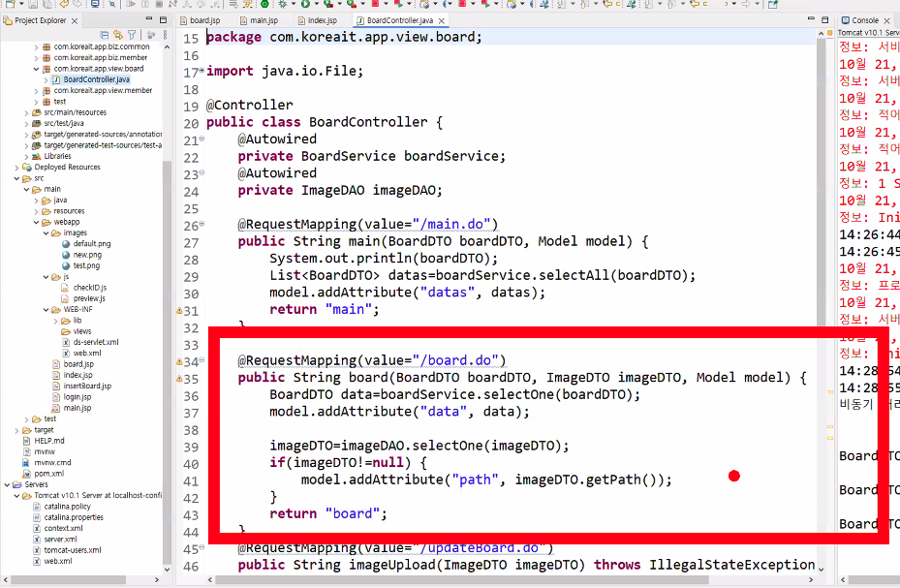Maximize the editor area
The image size is (900, 588).
coord(824,20)
